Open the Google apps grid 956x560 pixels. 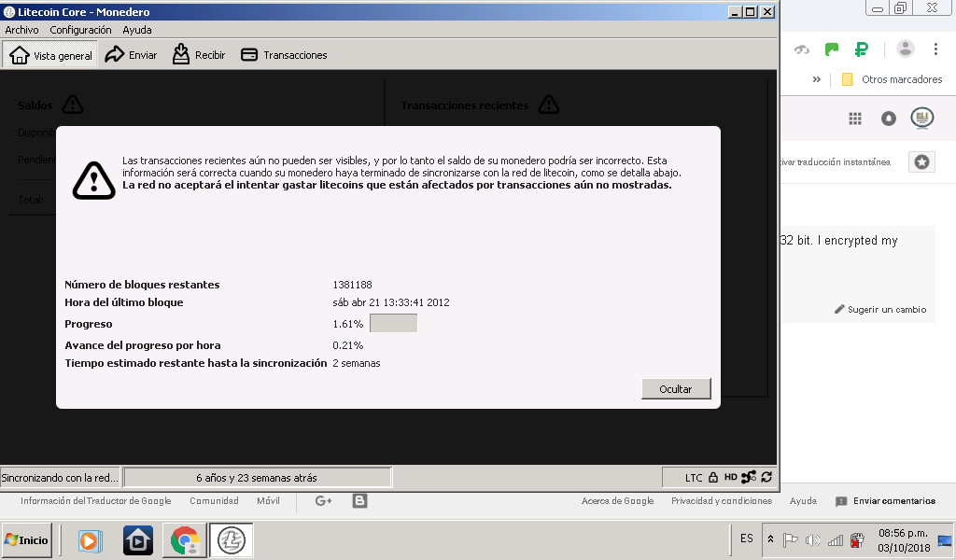pos(855,119)
